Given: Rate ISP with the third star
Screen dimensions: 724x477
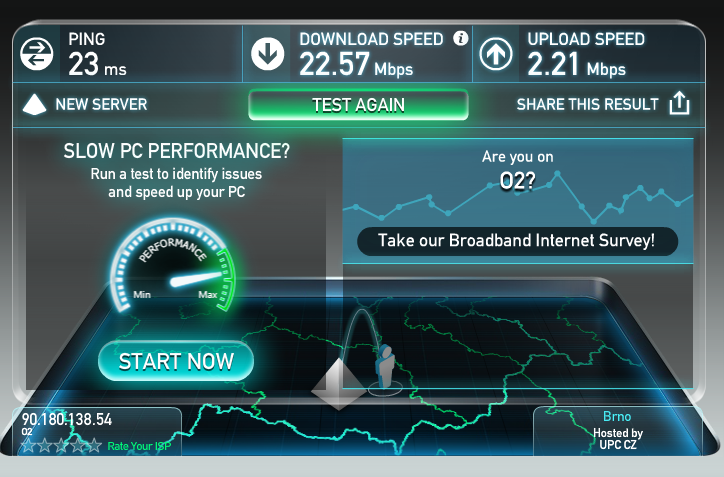Looking at the screenshot, I should (61, 446).
